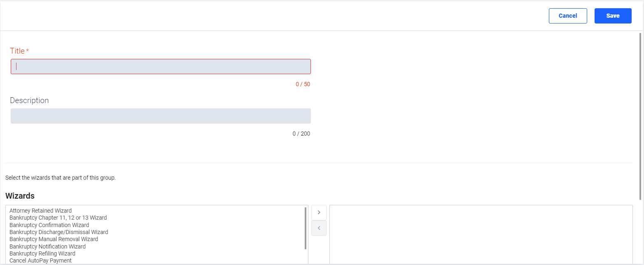Click the Wizards list scrollbar

[x=306, y=228]
